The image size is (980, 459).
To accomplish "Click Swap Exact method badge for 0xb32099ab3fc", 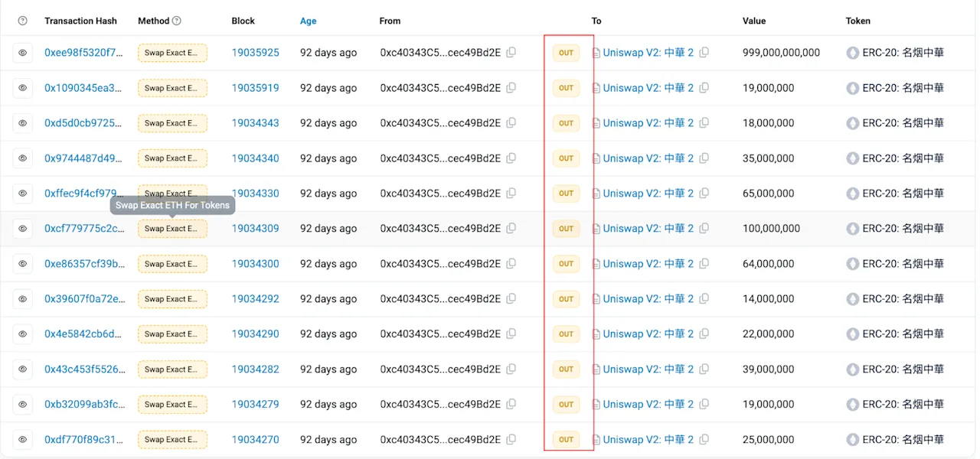I will point(172,405).
